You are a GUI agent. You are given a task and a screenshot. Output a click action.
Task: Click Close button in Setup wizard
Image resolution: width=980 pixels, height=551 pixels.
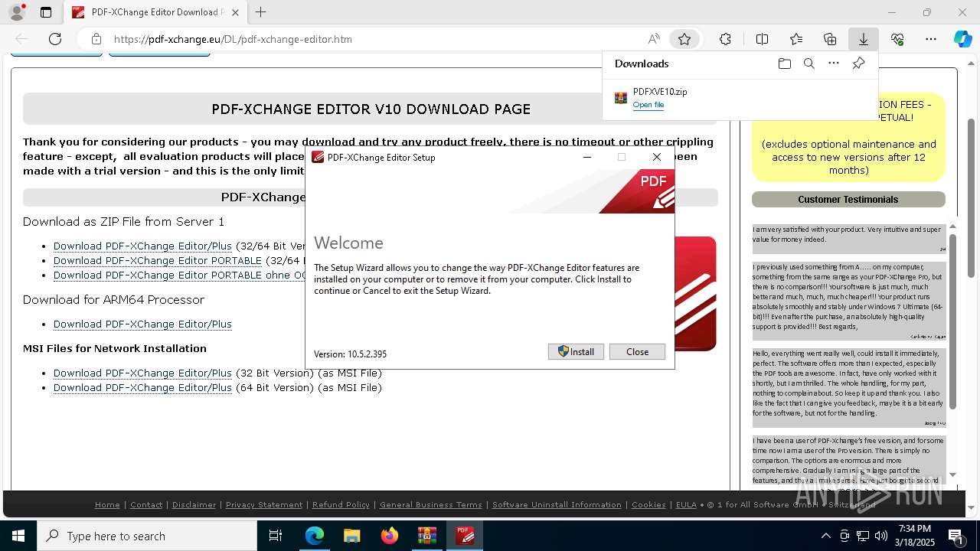click(x=637, y=352)
